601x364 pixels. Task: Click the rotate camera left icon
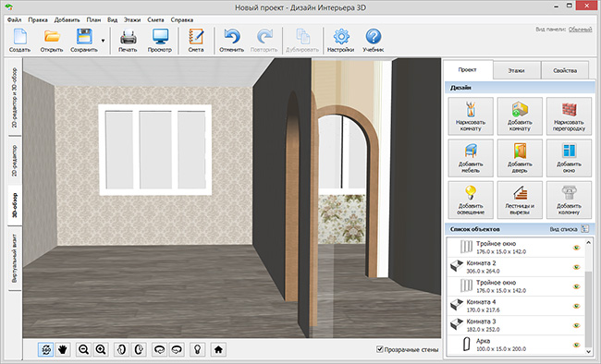click(159, 349)
